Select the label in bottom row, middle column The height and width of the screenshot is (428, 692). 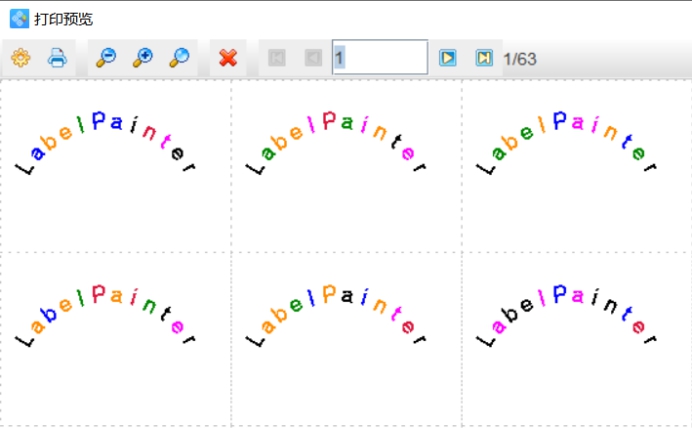point(338,318)
